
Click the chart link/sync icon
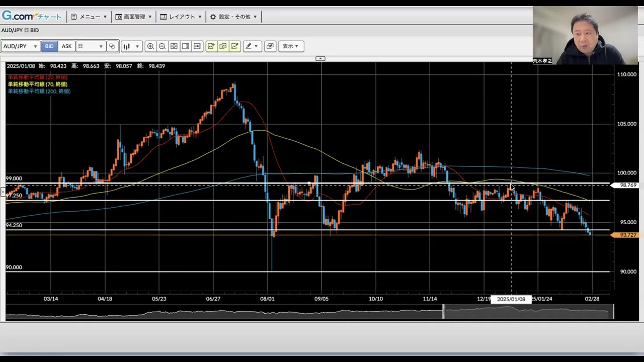click(112, 46)
